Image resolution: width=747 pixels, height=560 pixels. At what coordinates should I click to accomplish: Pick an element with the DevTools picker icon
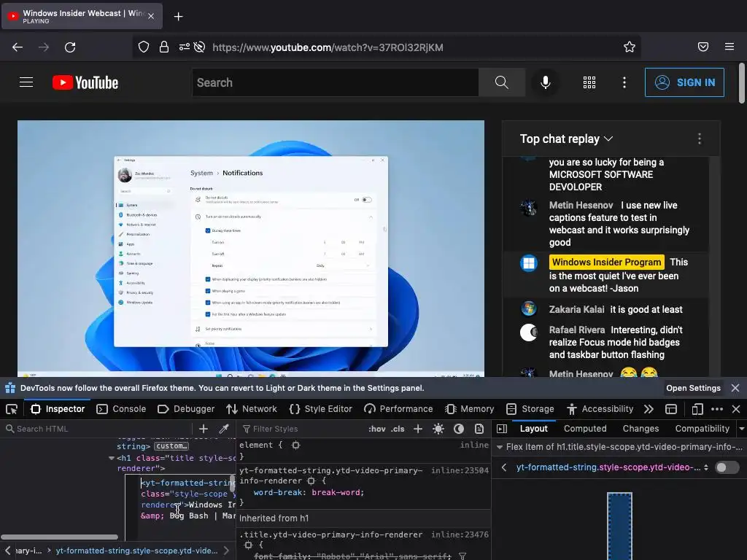(x=12, y=409)
